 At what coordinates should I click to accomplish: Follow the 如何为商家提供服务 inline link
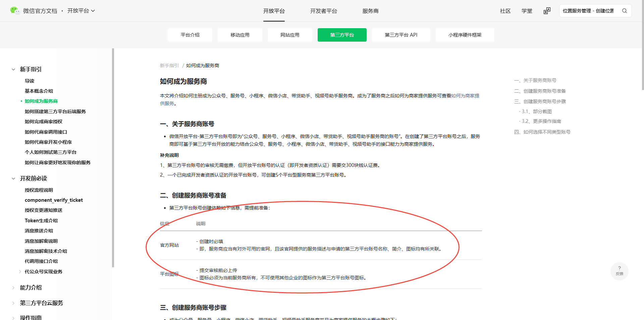(465, 96)
